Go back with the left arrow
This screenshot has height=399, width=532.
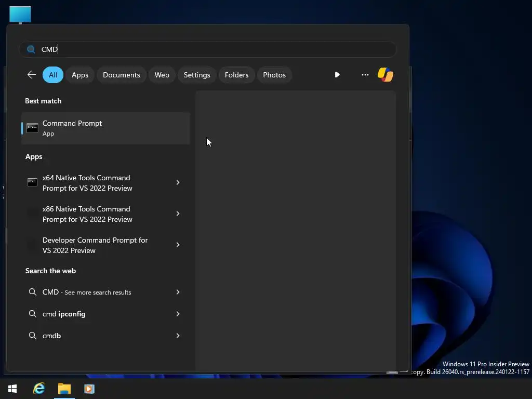tap(32, 75)
